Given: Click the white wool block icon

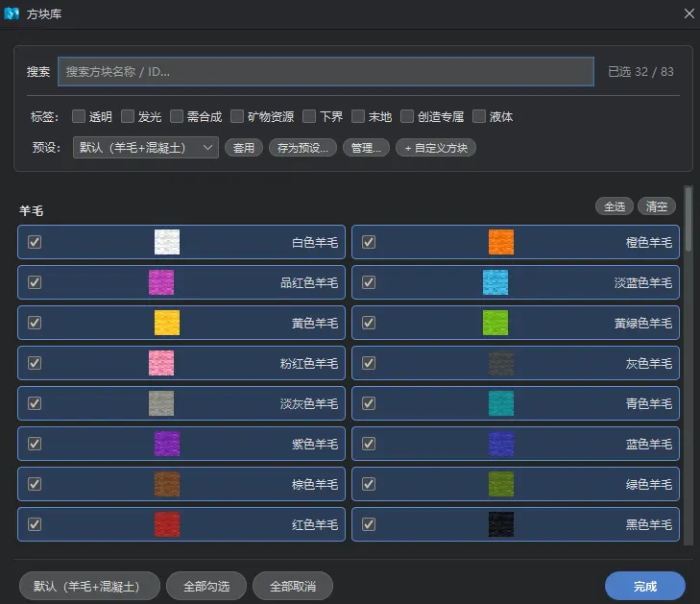Looking at the screenshot, I should [x=167, y=242].
